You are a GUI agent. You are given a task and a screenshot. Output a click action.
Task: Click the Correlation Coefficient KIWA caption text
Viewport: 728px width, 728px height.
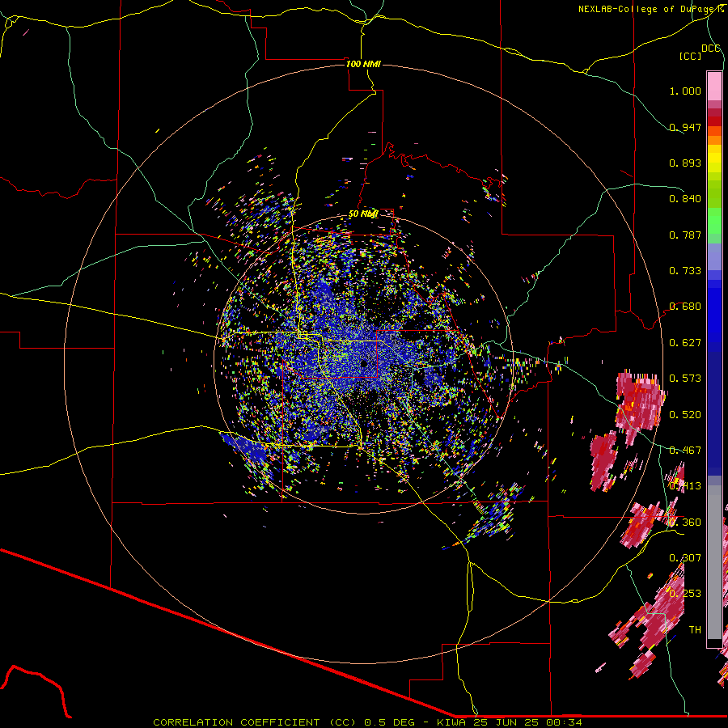point(367,722)
